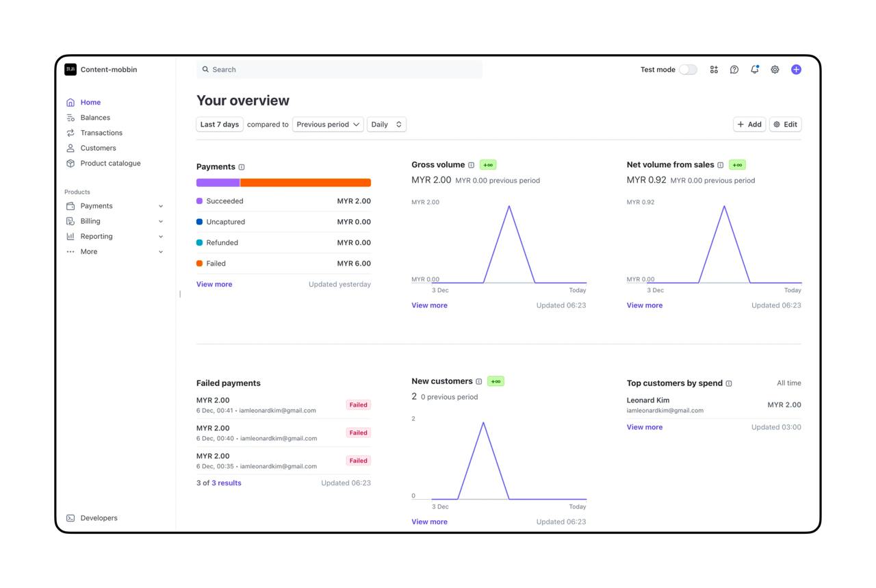
Task: Click the Content-mobbin account name
Action: point(109,69)
